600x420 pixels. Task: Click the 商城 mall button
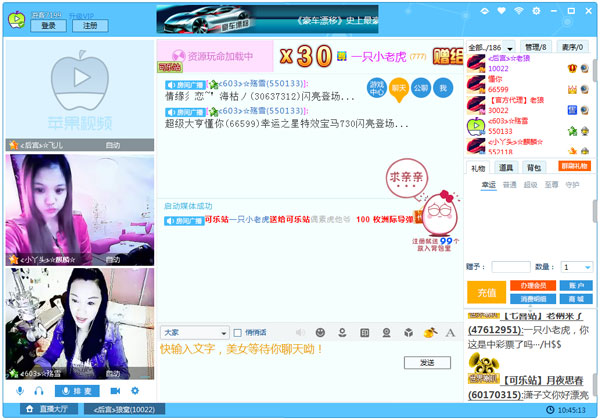pos(576,299)
